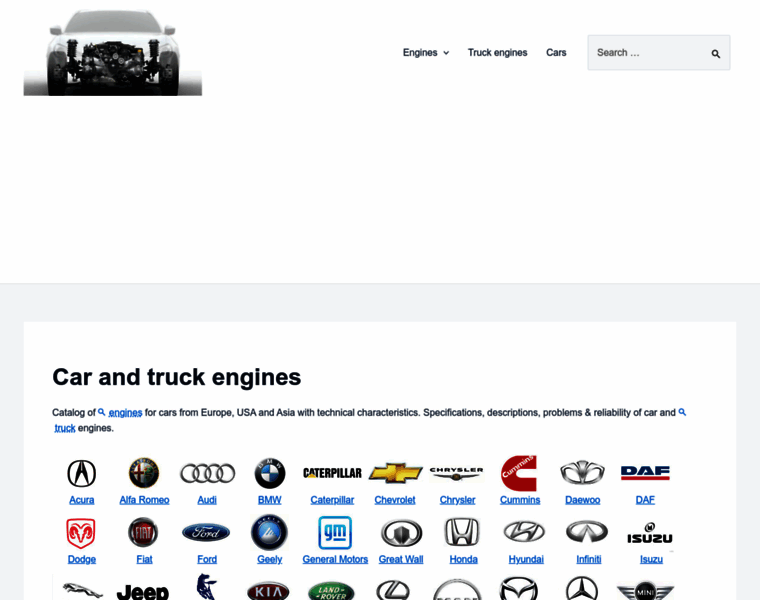The height and width of the screenshot is (600, 760).
Task: Select the Infiniti logo image
Action: pos(587,532)
